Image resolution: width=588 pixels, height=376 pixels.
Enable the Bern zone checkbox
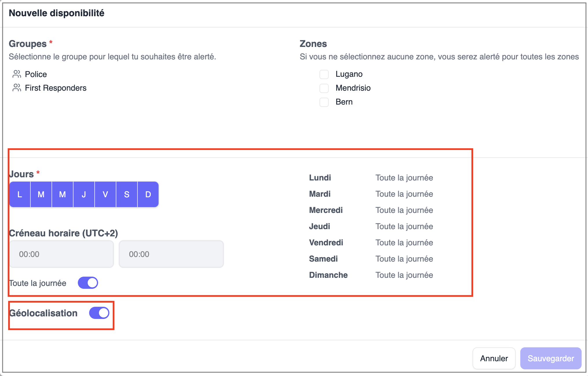pos(324,102)
